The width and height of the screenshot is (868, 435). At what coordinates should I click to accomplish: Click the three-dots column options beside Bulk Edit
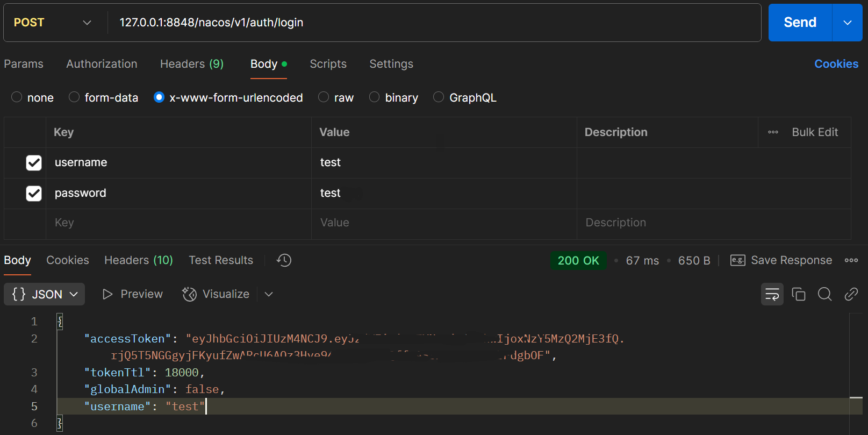pyautogui.click(x=773, y=132)
